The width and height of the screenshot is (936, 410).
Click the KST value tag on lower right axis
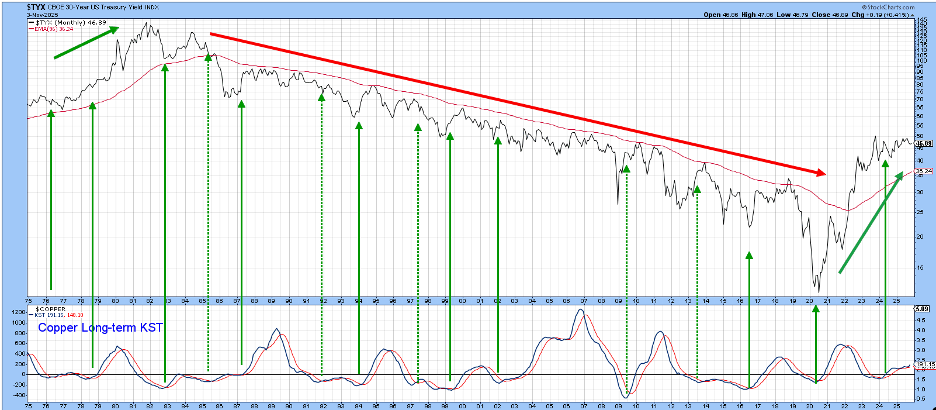pyautogui.click(x=924, y=366)
